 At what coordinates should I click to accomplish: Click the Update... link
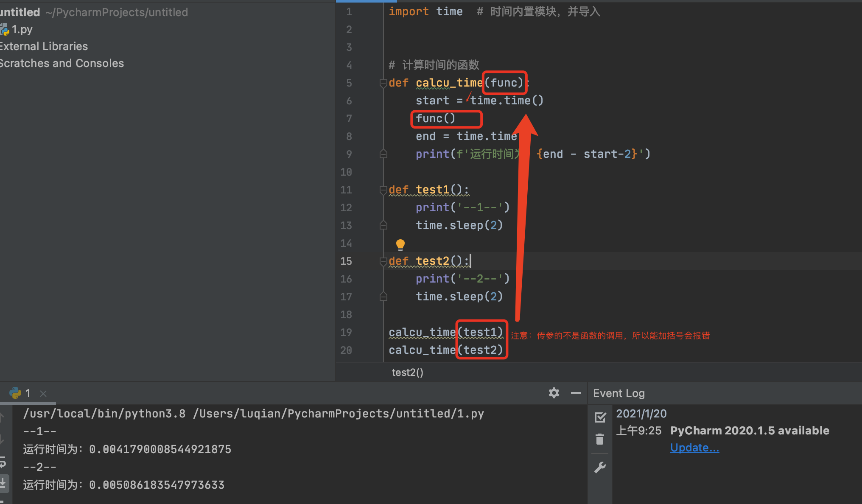point(694,448)
